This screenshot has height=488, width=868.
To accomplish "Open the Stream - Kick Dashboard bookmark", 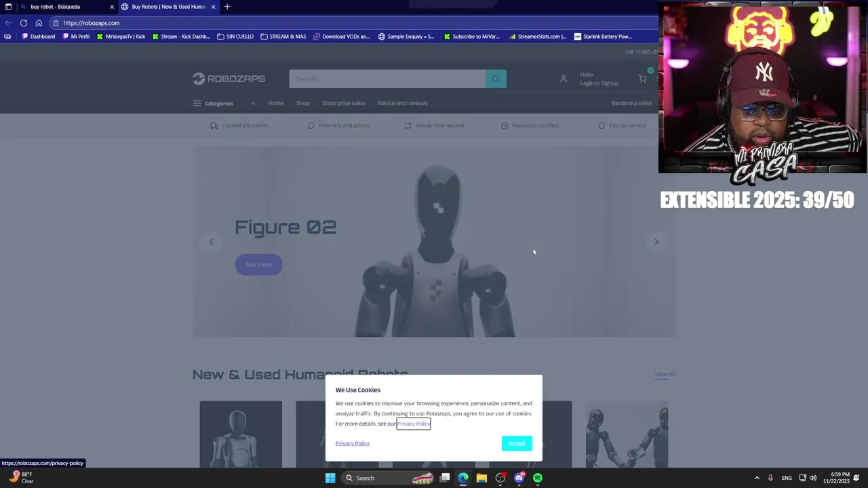I will pos(181,37).
